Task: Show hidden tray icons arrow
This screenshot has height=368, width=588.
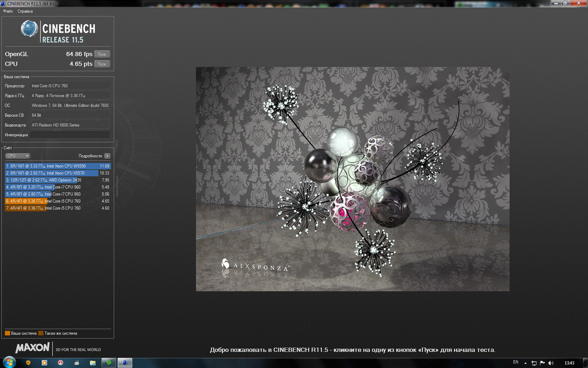Action: 525,363
